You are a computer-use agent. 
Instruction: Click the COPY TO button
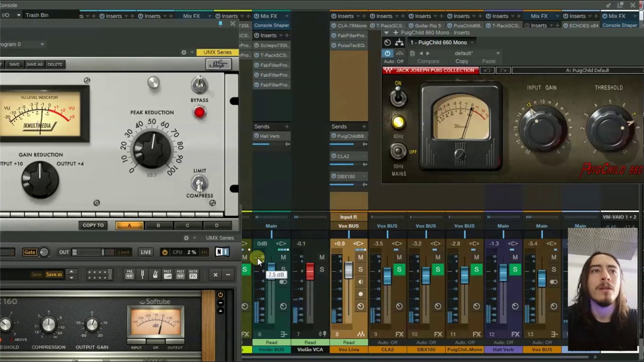coord(93,225)
